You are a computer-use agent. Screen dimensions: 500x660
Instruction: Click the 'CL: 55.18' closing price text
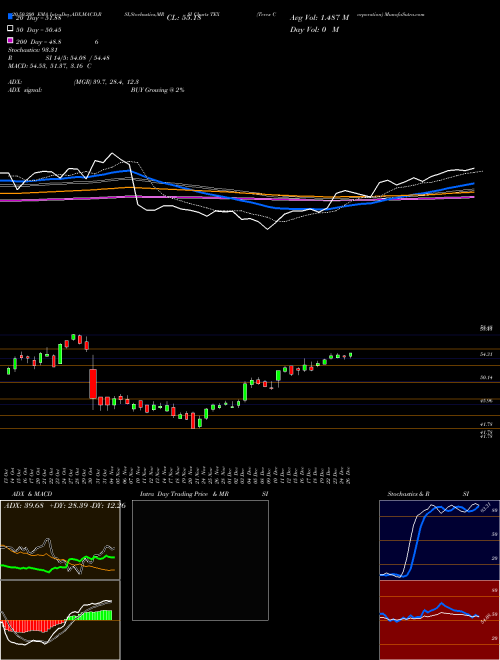tap(184, 18)
